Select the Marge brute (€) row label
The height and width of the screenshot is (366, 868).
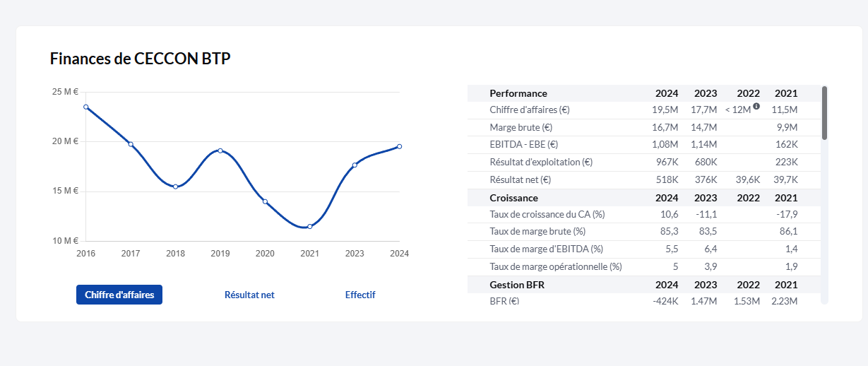click(521, 127)
